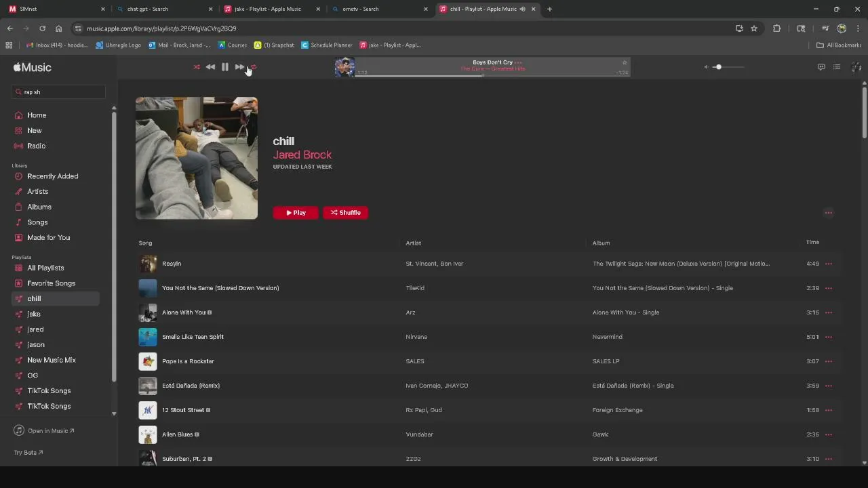Click the now playing album artwork
868x488 pixels.
(344, 67)
